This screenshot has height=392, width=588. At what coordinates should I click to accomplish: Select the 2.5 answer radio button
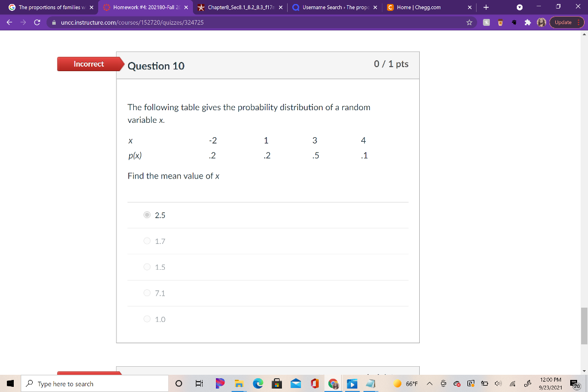[x=147, y=215]
